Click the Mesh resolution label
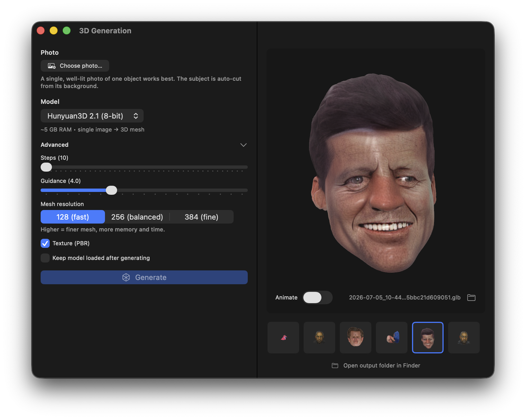 click(62, 204)
